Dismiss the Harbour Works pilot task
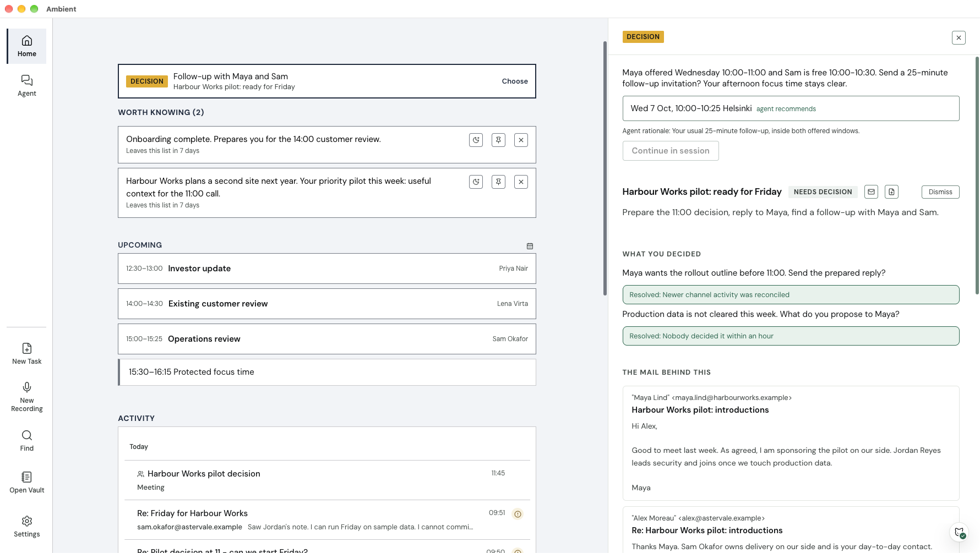 coord(940,192)
